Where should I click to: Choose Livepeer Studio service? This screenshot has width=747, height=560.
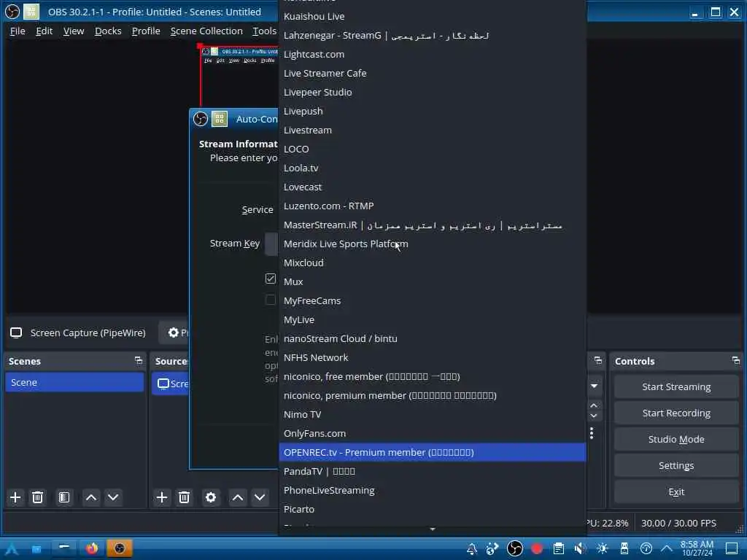[432, 93]
